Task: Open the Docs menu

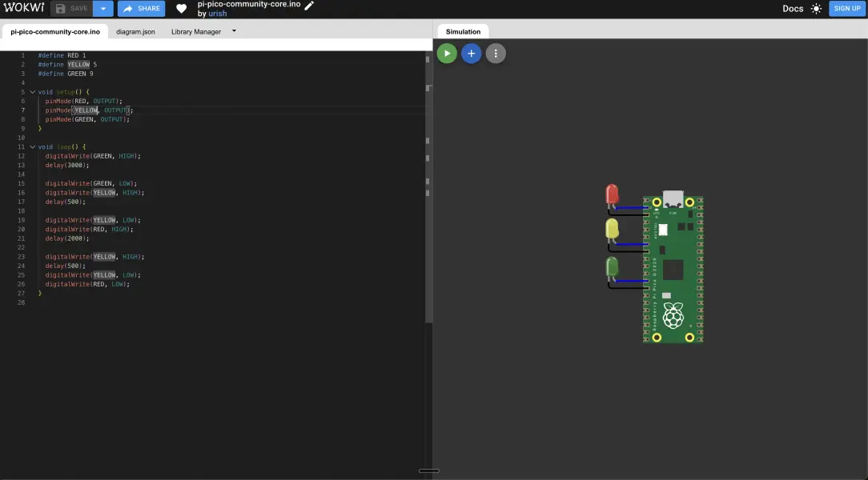Action: pos(792,8)
